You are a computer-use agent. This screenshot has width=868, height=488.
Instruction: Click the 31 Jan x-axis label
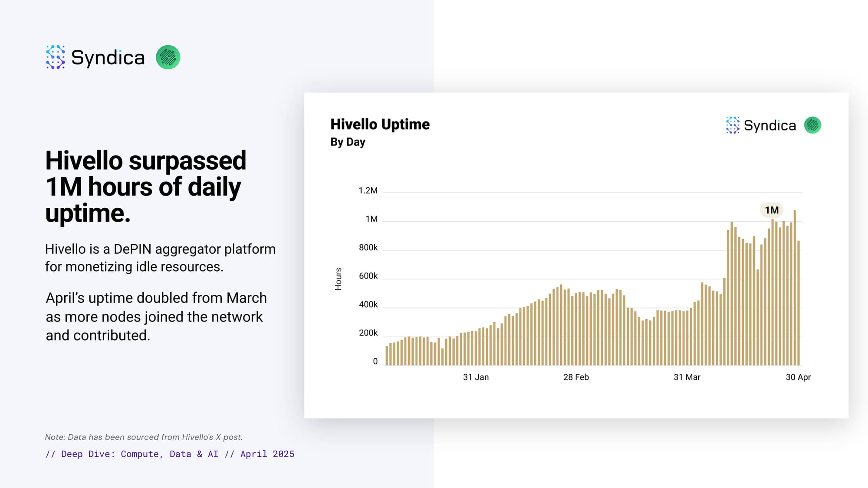476,377
